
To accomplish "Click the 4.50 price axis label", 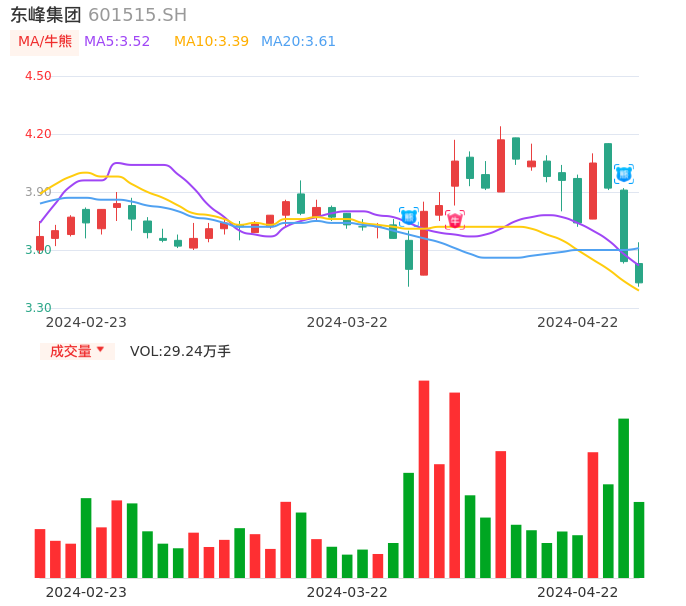I will [38, 76].
